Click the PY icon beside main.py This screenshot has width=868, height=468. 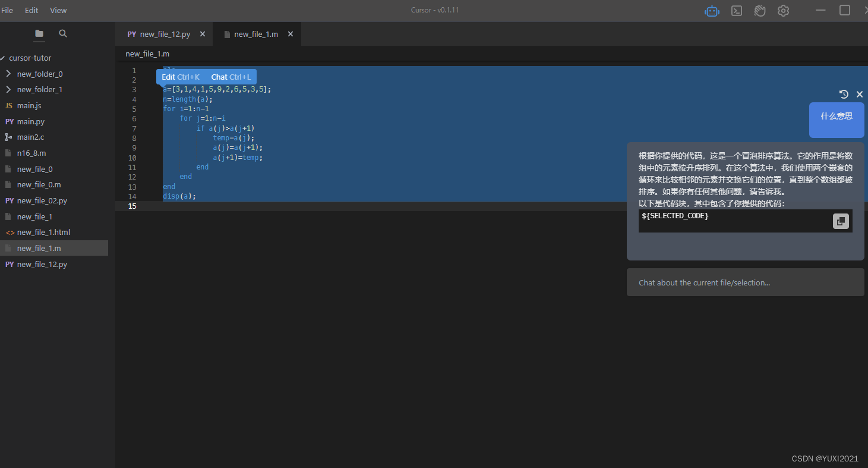[x=9, y=121]
